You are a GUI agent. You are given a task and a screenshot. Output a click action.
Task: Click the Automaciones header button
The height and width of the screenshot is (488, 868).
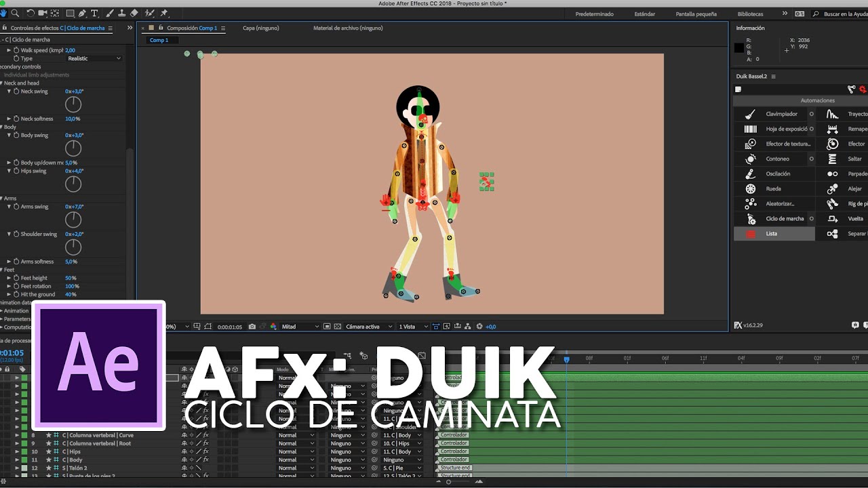(x=817, y=100)
